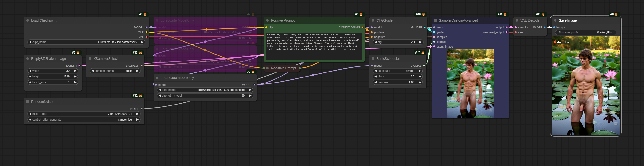Click the filename_prefix field in Save Image
644x166 pixels.
pos(585,33)
